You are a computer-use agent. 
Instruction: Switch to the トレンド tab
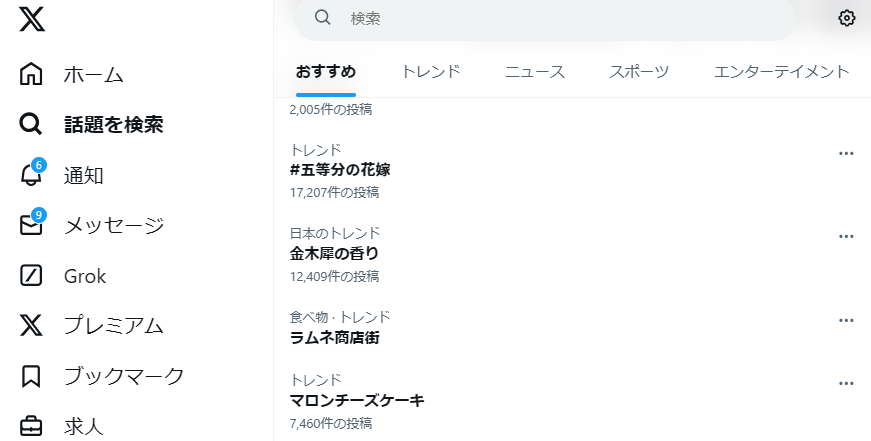(430, 71)
